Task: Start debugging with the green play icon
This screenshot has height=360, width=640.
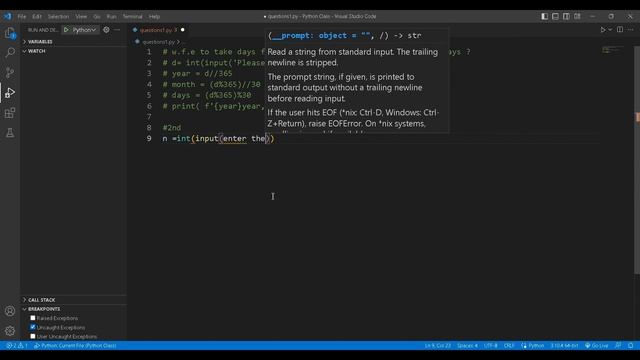Action: [x=66, y=30]
